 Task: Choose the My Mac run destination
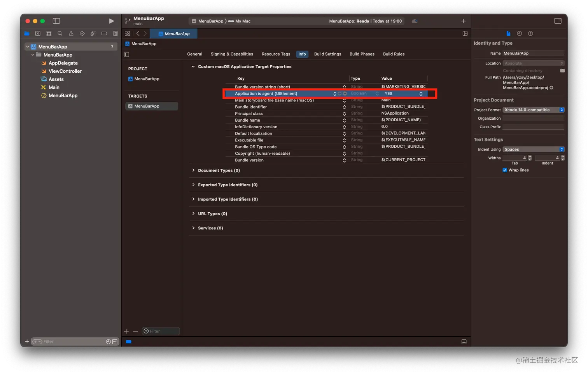tap(240, 21)
